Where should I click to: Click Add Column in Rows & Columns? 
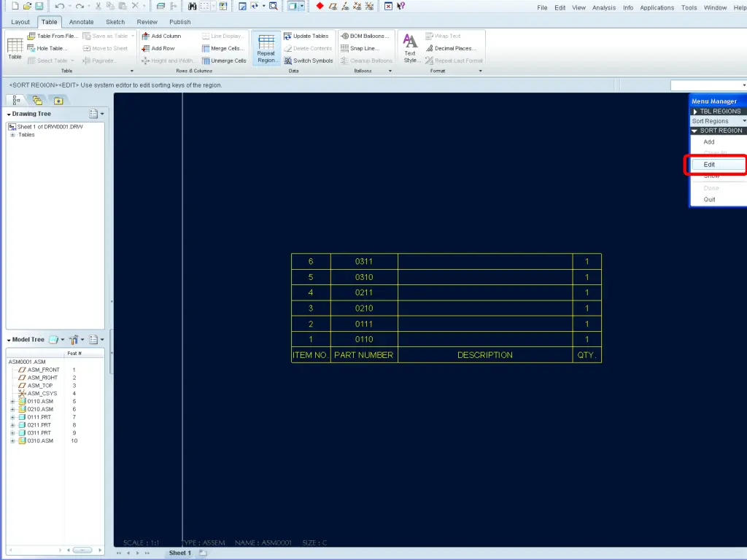click(x=161, y=36)
